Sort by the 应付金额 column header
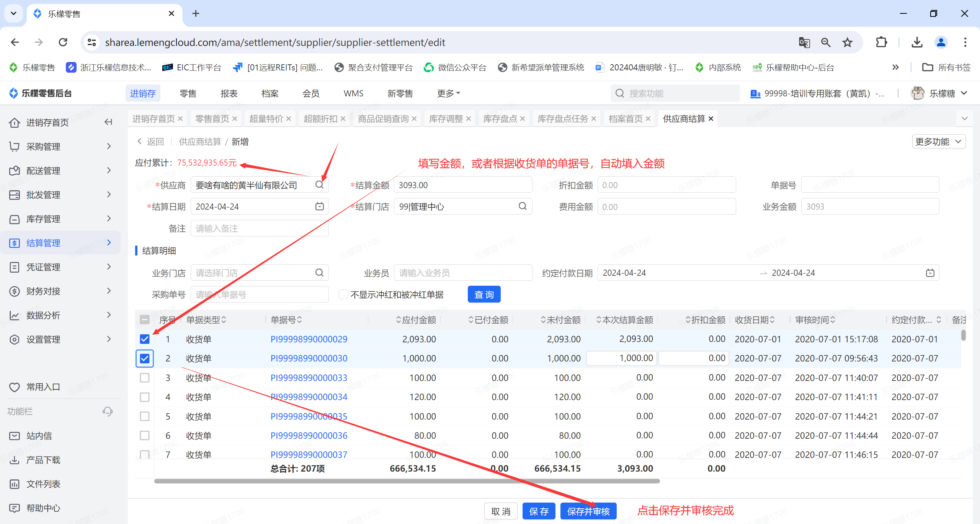The image size is (980, 524). 416,320
